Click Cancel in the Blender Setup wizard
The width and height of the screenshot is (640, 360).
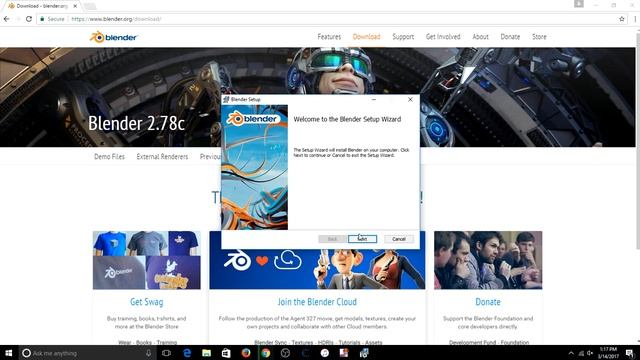(399, 239)
